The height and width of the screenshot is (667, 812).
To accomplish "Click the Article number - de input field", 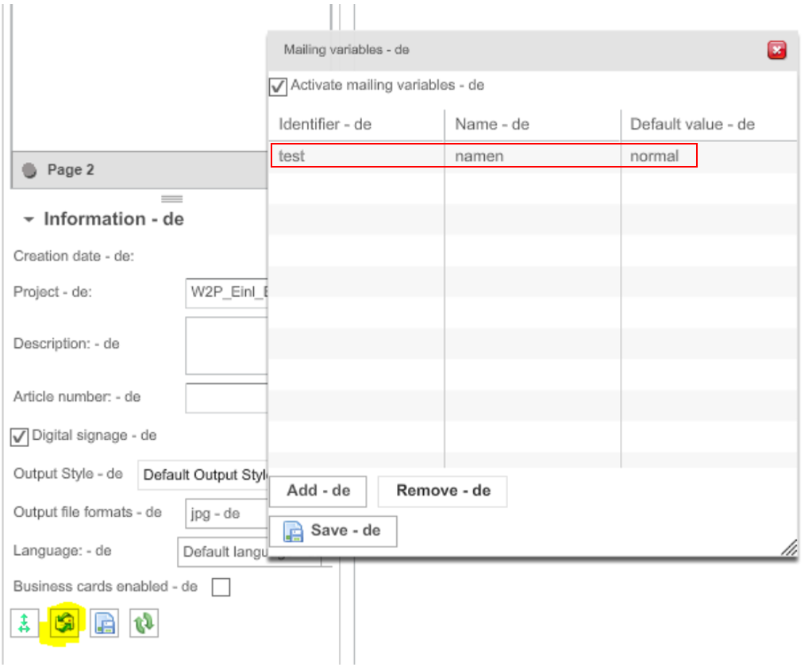I will (x=225, y=397).
